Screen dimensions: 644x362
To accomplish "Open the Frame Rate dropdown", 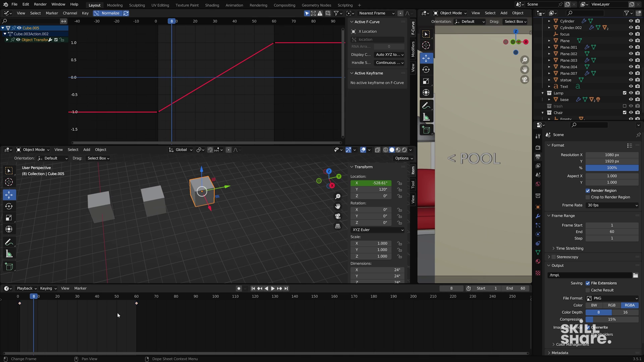I will (612, 205).
